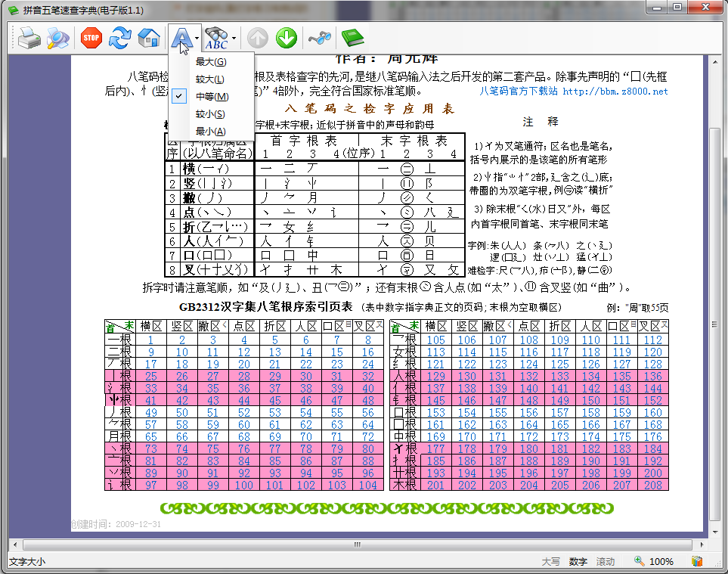Select the eyeglasses viewing icon
The width and height of the screenshot is (728, 574).
click(x=318, y=38)
